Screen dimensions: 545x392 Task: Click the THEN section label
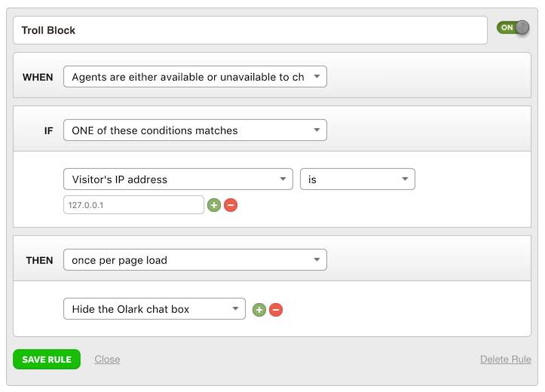pos(39,260)
